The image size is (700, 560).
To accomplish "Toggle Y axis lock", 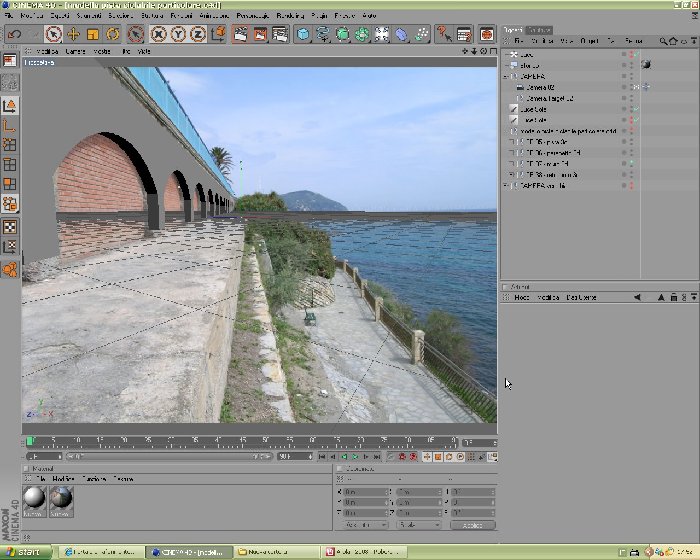I will click(x=178, y=34).
